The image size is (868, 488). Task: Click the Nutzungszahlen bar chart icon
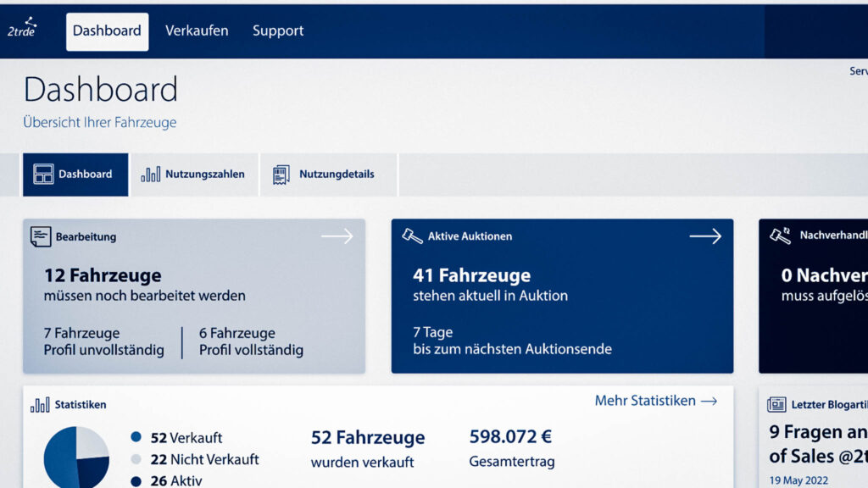click(x=151, y=175)
